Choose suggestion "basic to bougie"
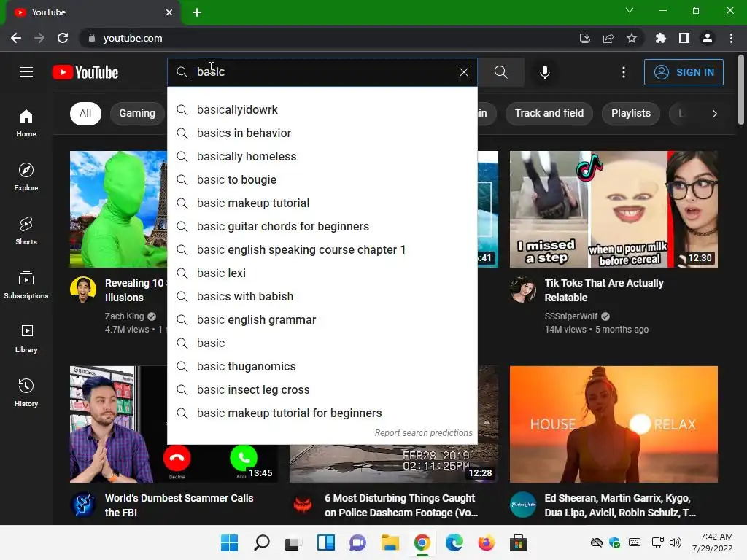The height and width of the screenshot is (560, 747). pos(322,179)
